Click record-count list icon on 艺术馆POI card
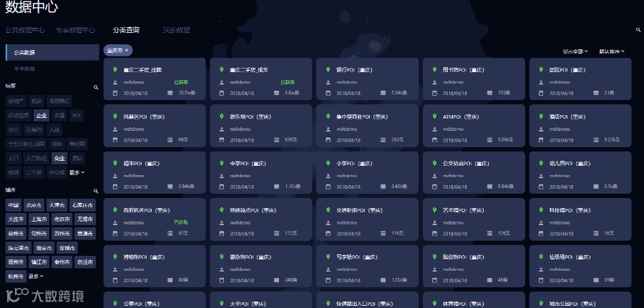 (x=489, y=234)
